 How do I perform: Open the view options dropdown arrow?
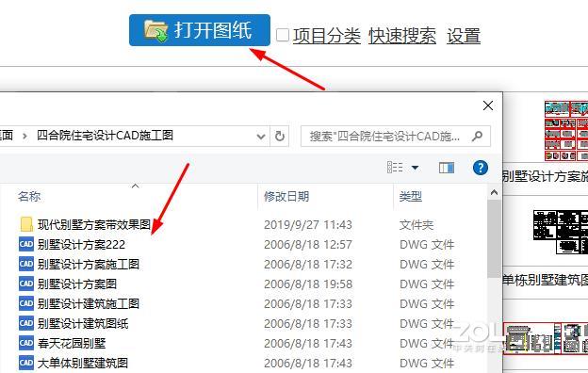point(416,168)
